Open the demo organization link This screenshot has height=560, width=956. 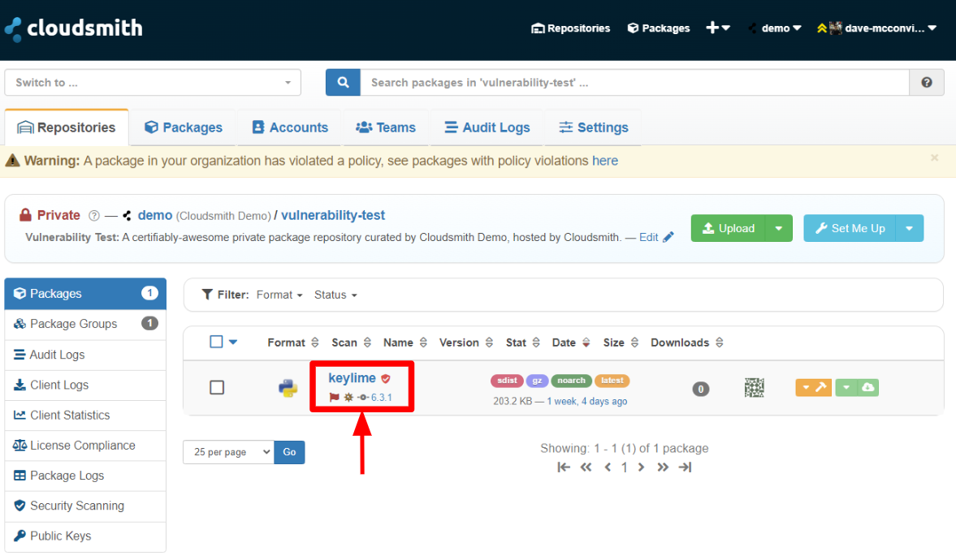tap(155, 215)
